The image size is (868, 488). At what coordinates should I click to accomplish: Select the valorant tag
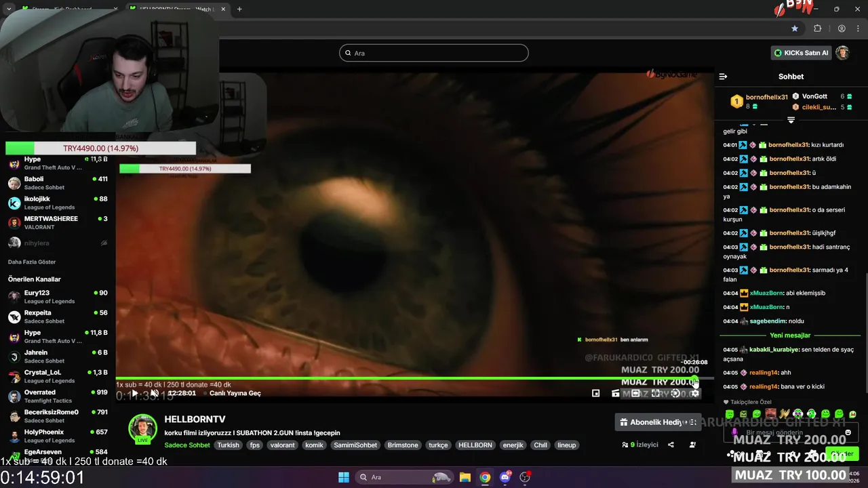pyautogui.click(x=282, y=445)
